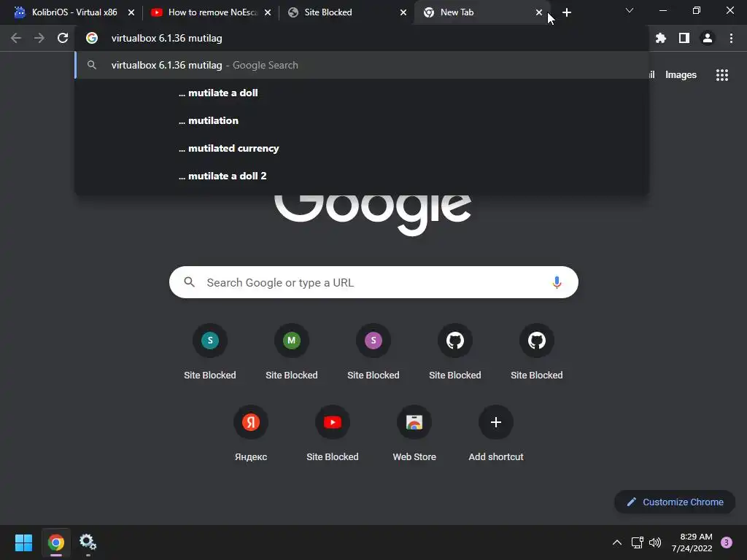Go back to previous page
Screen dimensions: 747x560
[x=16, y=38]
